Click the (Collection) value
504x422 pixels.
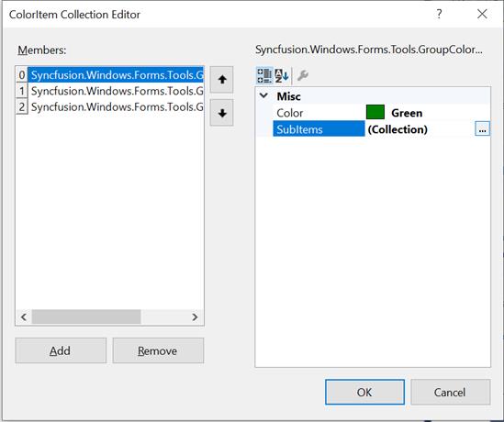point(398,129)
